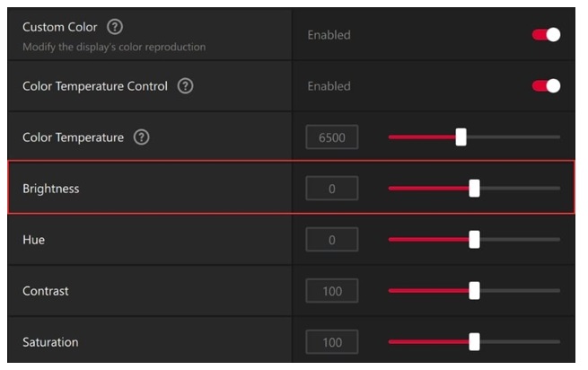
Task: Click the Hue value input box
Action: point(331,240)
